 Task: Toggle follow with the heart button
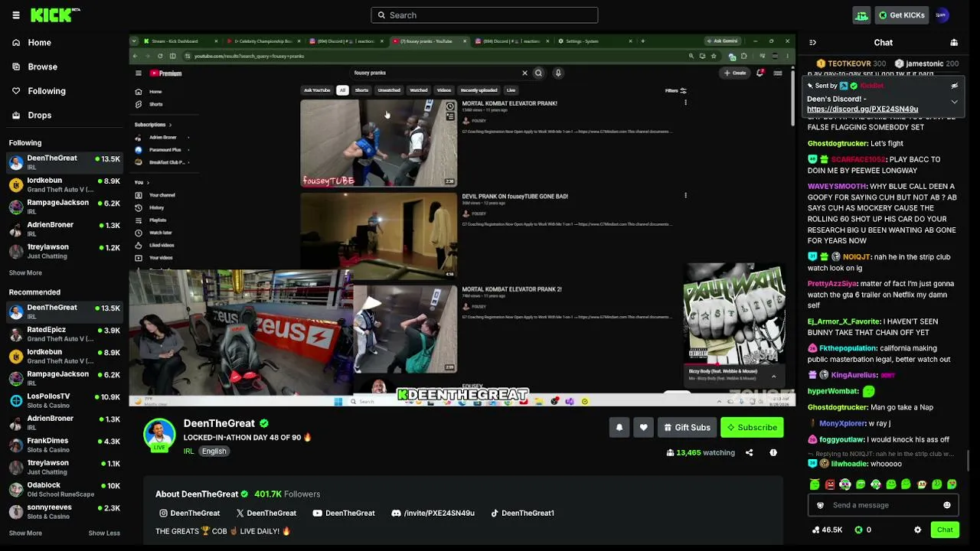click(643, 428)
